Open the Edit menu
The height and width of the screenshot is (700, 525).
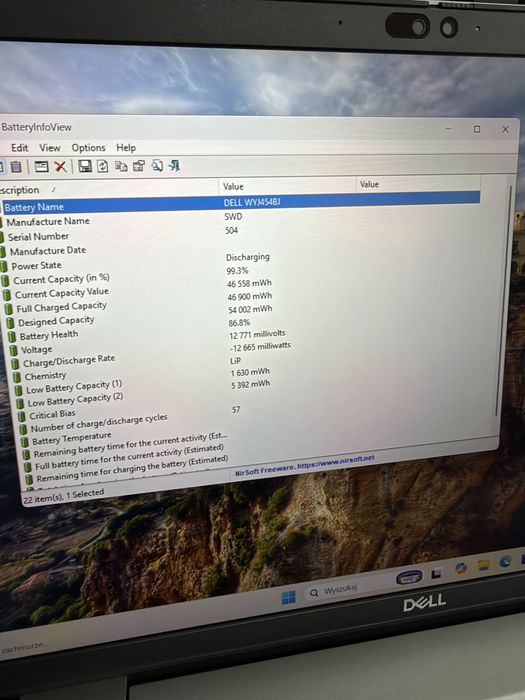(x=19, y=148)
